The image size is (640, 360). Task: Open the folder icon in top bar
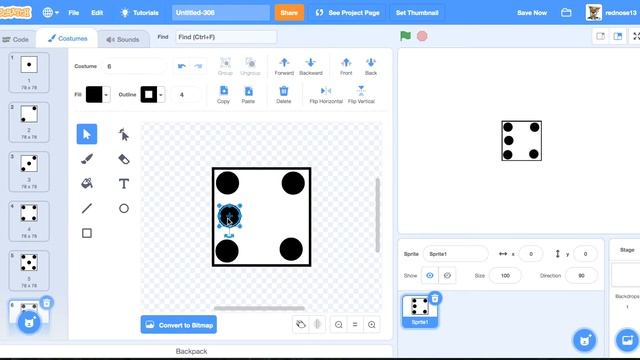(x=566, y=13)
